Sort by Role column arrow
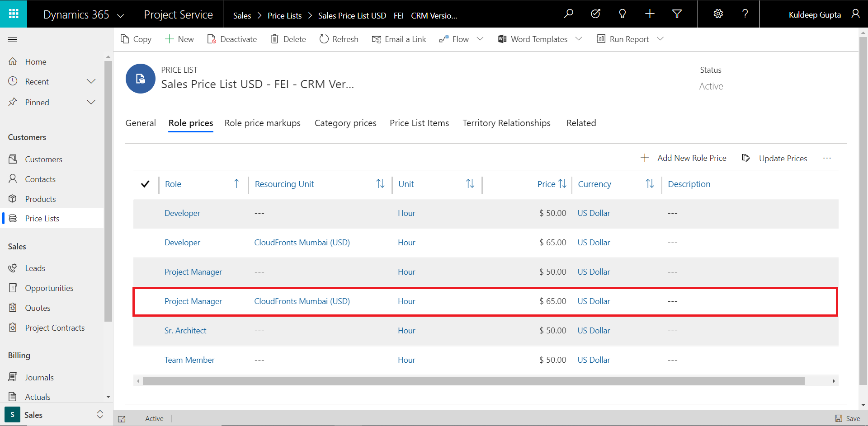Image resolution: width=868 pixels, height=426 pixels. 236,183
